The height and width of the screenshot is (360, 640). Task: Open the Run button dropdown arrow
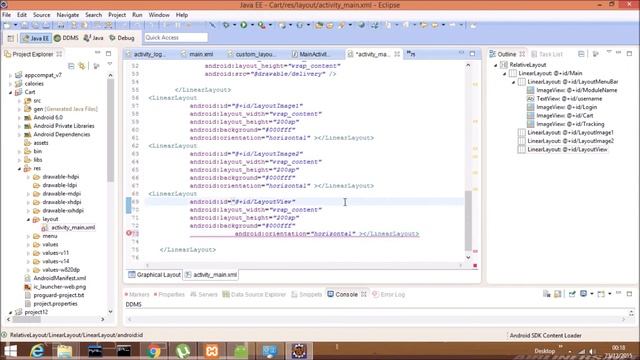pos(252,25)
